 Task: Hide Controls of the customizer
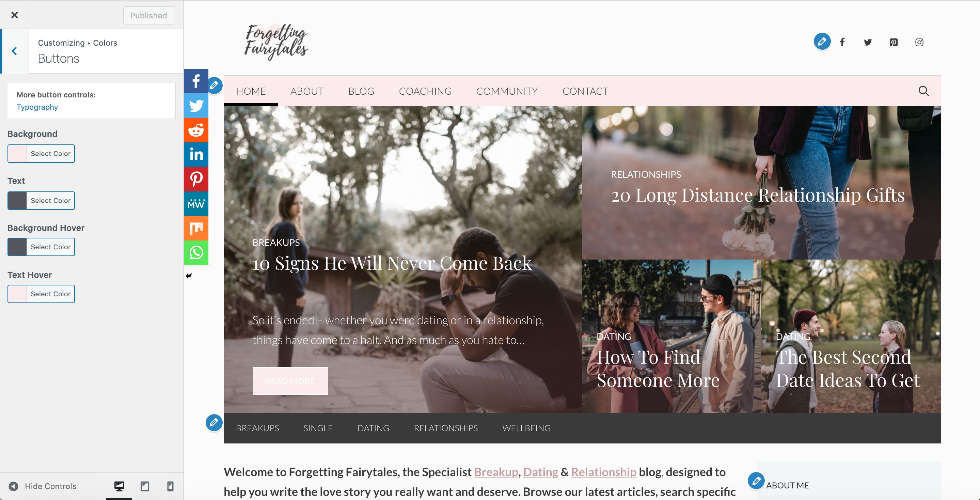pyautogui.click(x=43, y=486)
